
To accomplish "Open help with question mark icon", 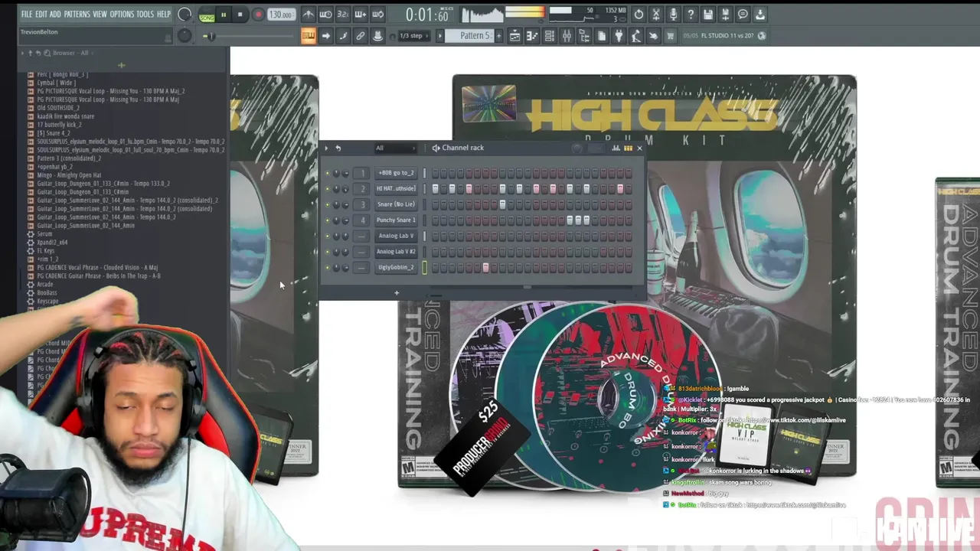I will click(691, 15).
